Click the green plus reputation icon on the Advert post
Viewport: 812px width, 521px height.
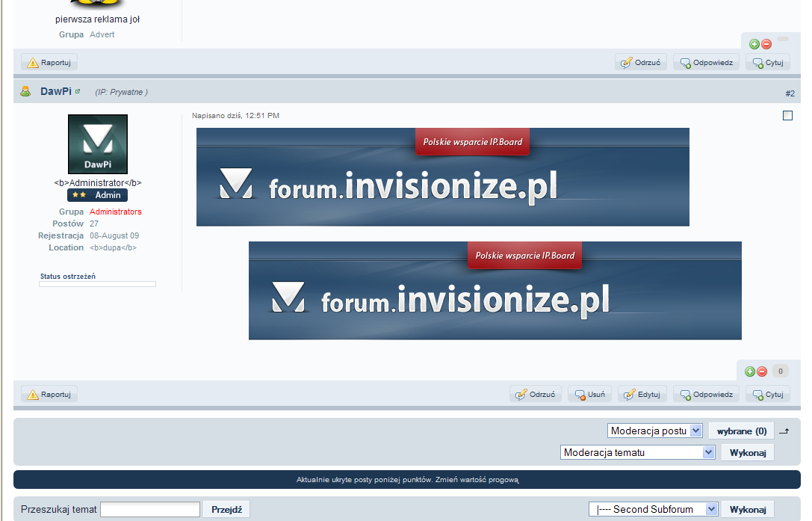[754, 45]
